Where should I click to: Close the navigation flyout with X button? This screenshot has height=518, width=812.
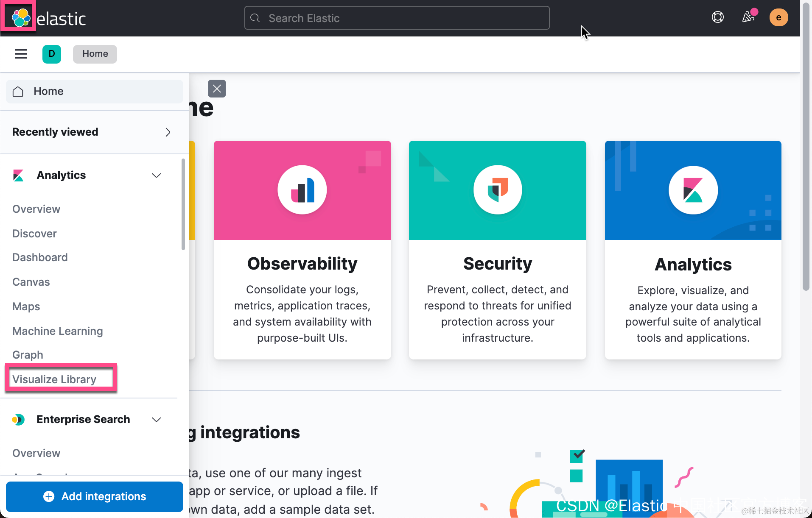[217, 89]
